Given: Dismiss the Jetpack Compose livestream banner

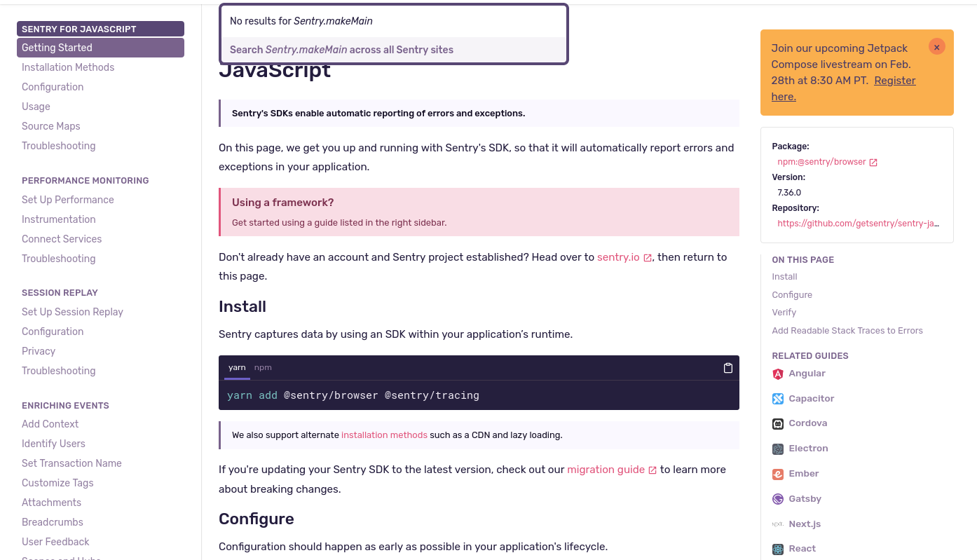Looking at the screenshot, I should (937, 46).
